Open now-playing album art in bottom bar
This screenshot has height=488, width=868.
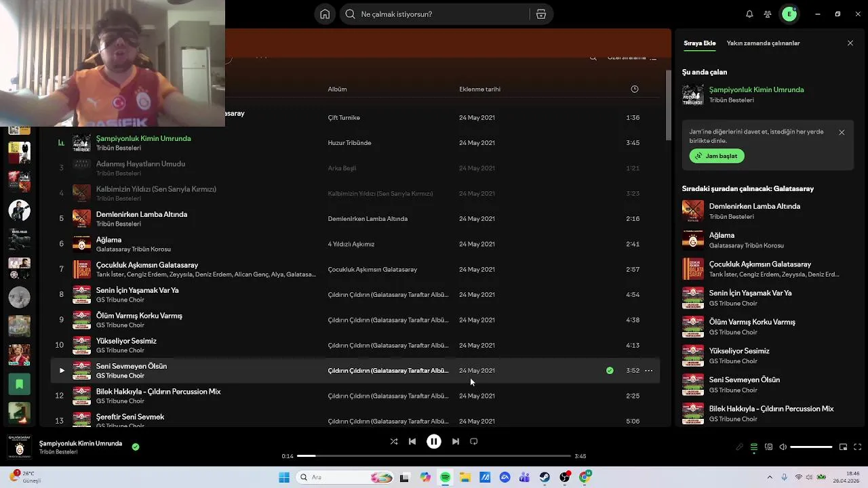click(19, 447)
